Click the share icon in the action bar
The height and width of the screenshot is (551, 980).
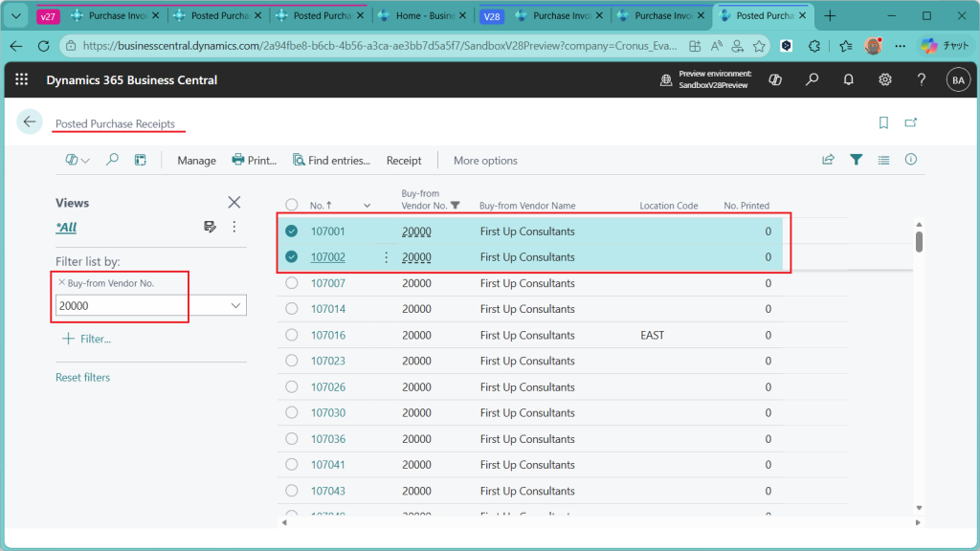tap(828, 161)
